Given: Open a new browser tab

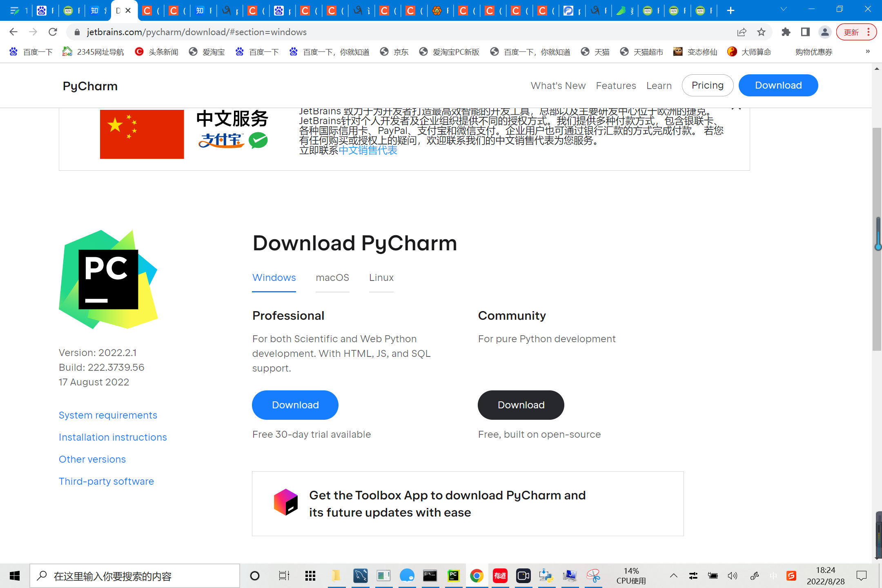Looking at the screenshot, I should (x=731, y=11).
